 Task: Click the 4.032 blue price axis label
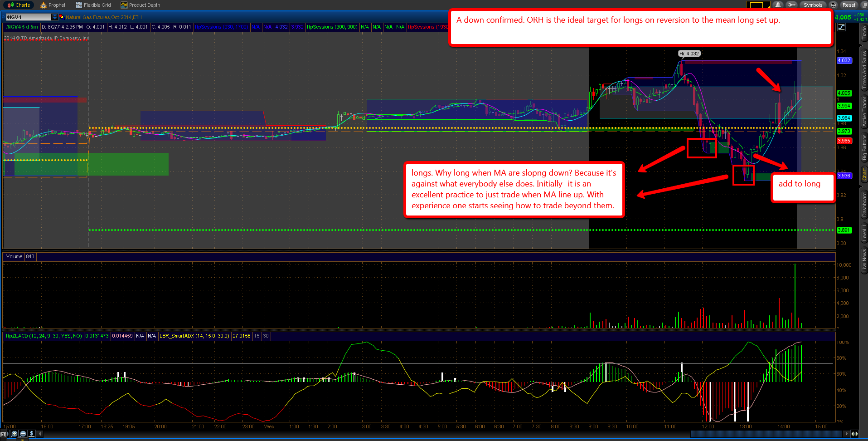tap(844, 60)
